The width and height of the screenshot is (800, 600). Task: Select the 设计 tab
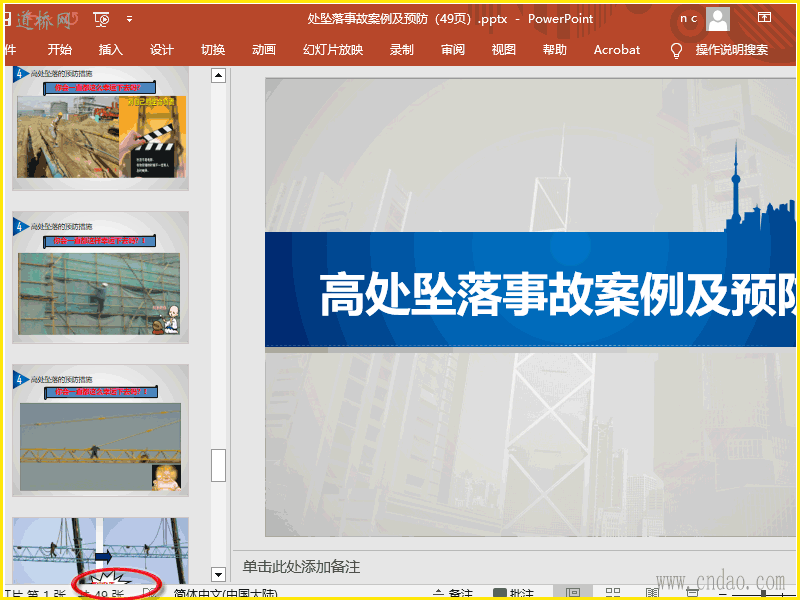pyautogui.click(x=162, y=49)
